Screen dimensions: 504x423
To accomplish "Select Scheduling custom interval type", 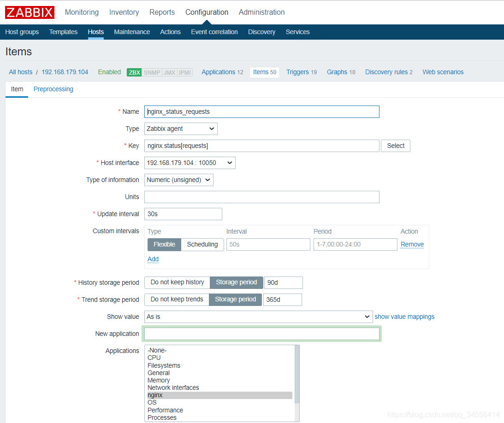I will click(x=202, y=244).
